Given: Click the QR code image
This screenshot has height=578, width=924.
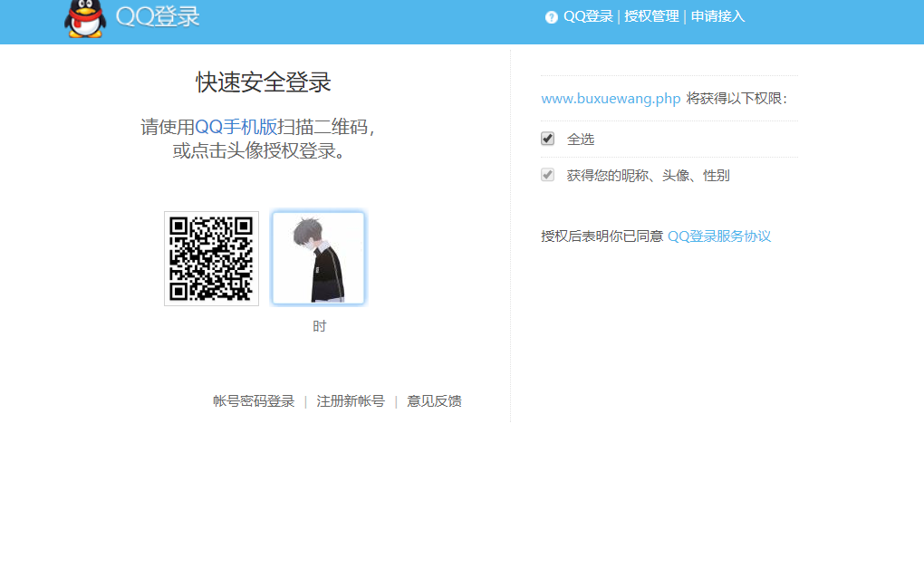Looking at the screenshot, I should tap(212, 259).
